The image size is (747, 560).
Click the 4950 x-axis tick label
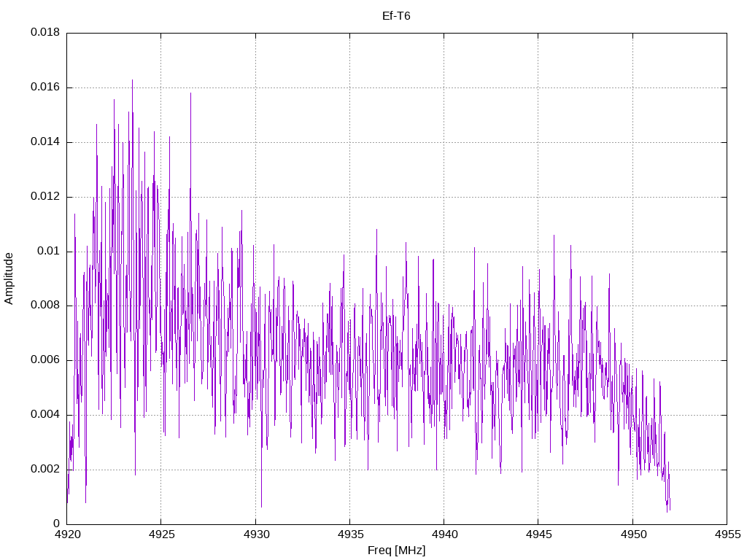point(632,534)
